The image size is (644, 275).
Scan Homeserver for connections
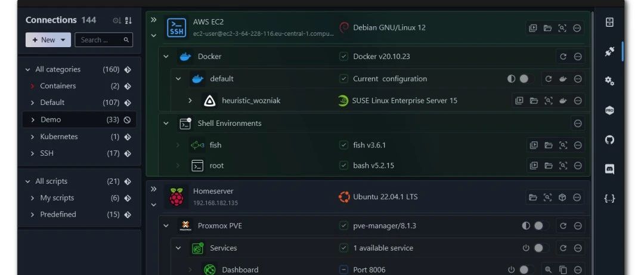[547, 197]
